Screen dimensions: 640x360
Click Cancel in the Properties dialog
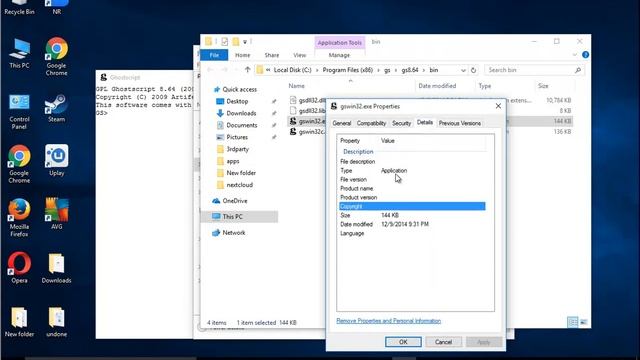click(x=443, y=342)
